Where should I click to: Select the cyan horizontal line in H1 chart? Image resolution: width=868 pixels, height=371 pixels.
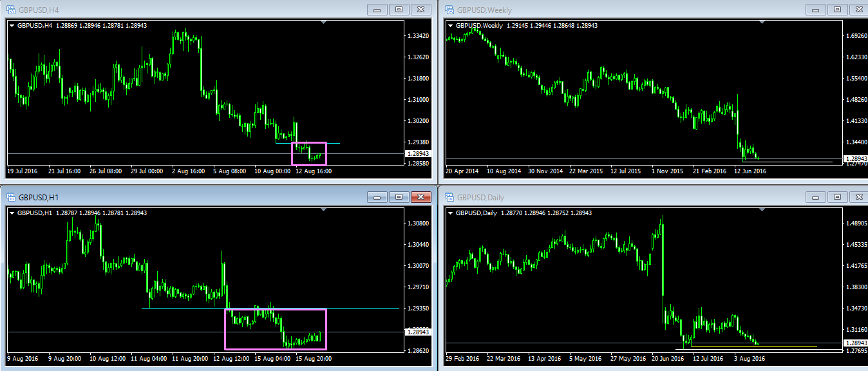(180, 308)
